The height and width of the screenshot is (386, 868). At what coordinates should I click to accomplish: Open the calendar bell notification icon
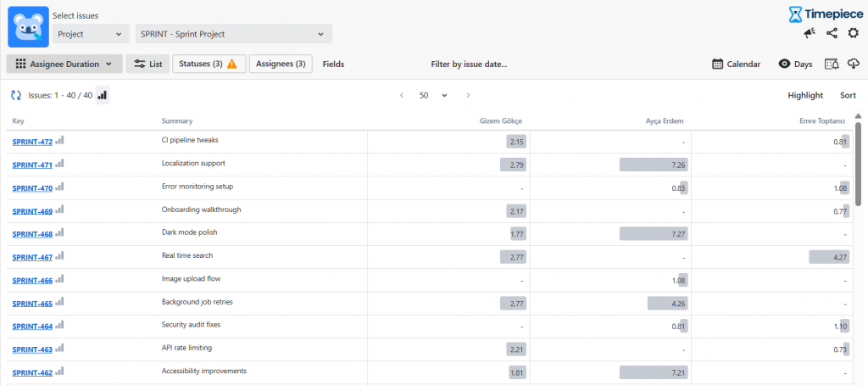(831, 64)
